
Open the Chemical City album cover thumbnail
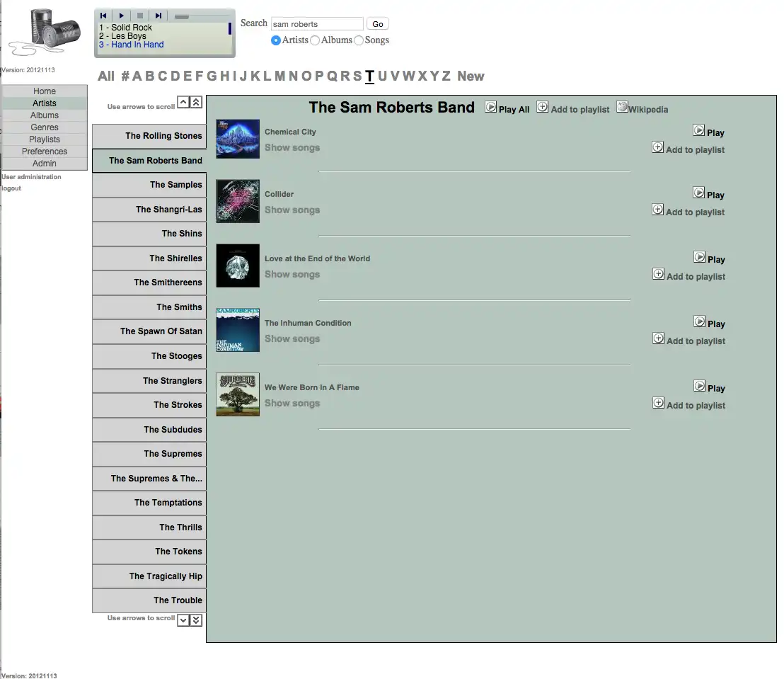tap(238, 139)
